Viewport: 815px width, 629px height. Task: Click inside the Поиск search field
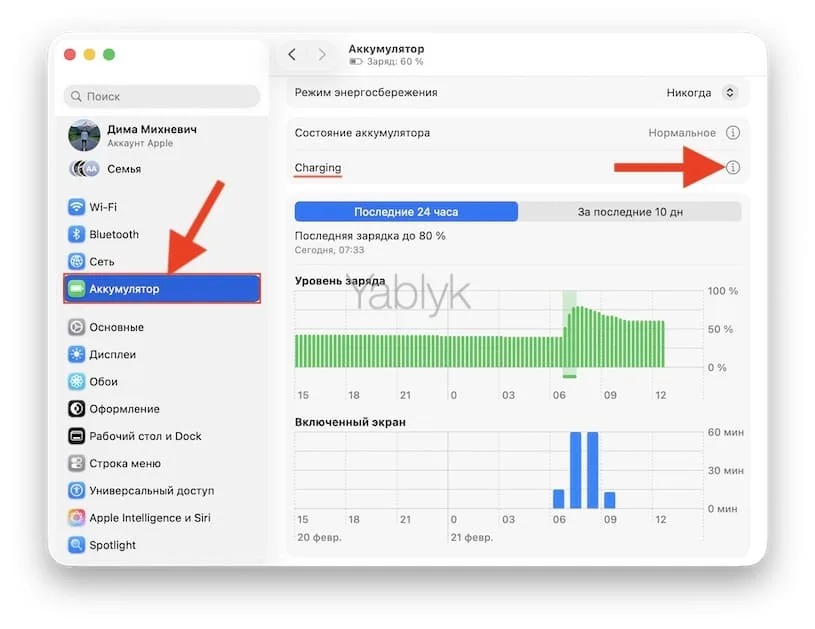[160, 96]
